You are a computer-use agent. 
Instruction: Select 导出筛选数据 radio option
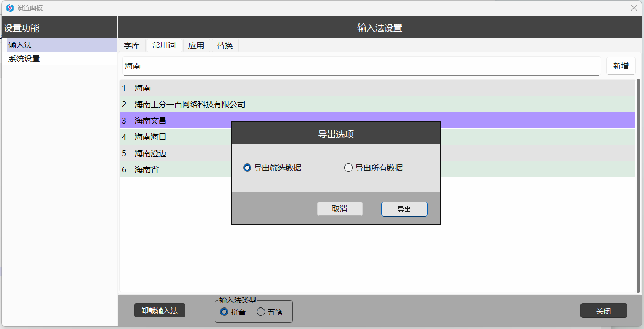[x=247, y=168]
